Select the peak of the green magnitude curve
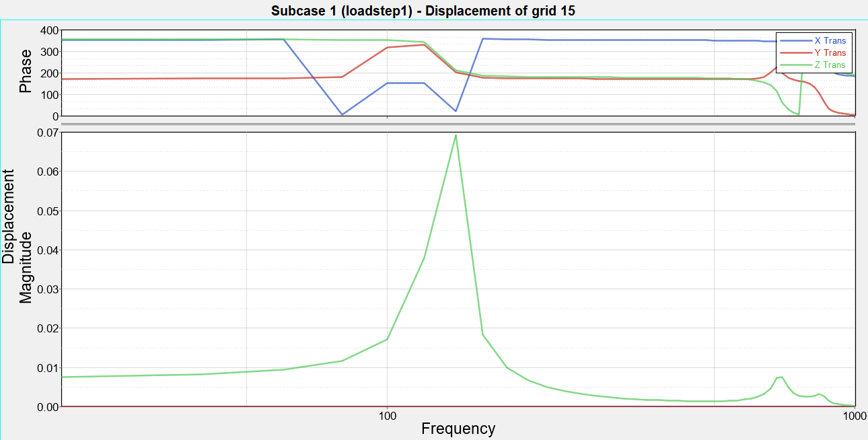The image size is (868, 440). tap(455, 136)
